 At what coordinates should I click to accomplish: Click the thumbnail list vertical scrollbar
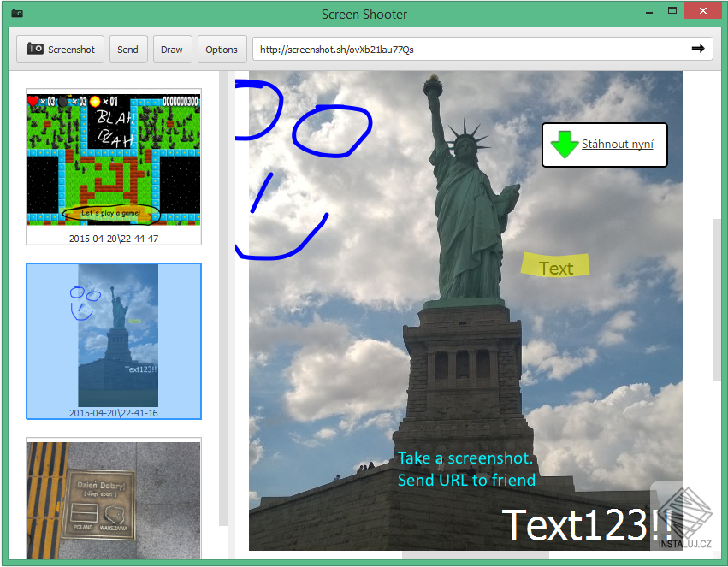223,298
